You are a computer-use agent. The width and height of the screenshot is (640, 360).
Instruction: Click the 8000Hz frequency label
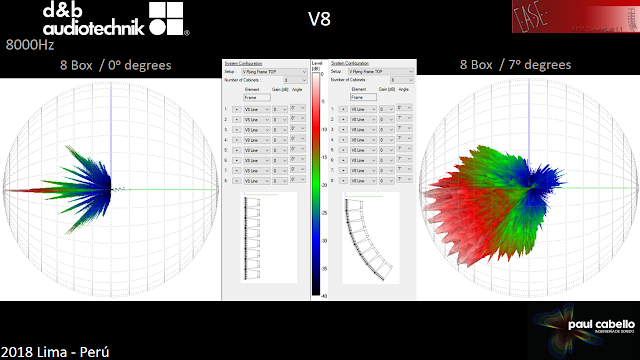tap(30, 44)
